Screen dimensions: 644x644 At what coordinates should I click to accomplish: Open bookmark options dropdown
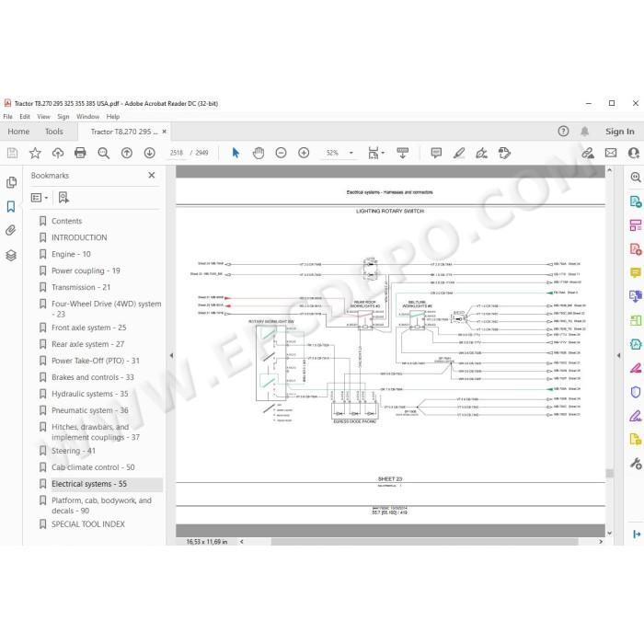tap(40, 198)
